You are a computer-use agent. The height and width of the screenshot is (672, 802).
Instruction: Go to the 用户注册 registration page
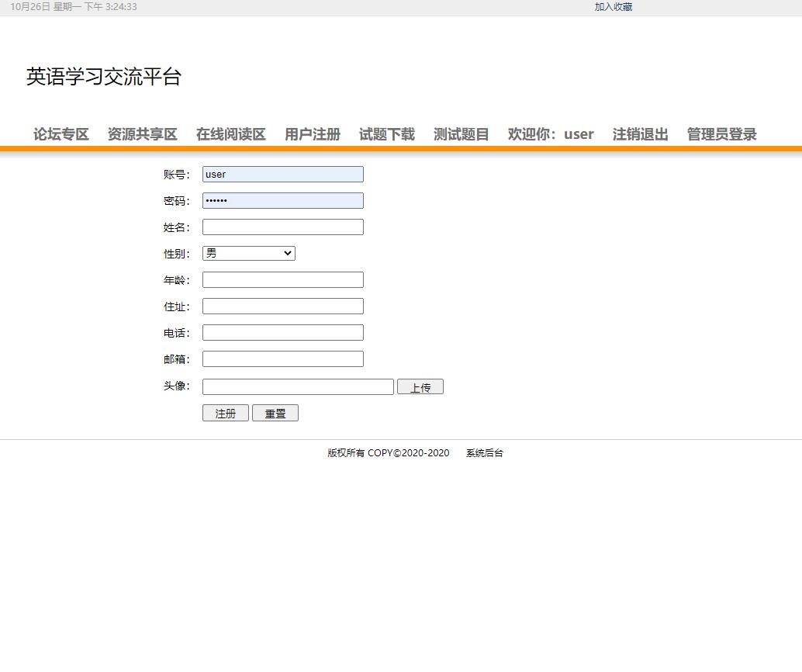coord(312,133)
